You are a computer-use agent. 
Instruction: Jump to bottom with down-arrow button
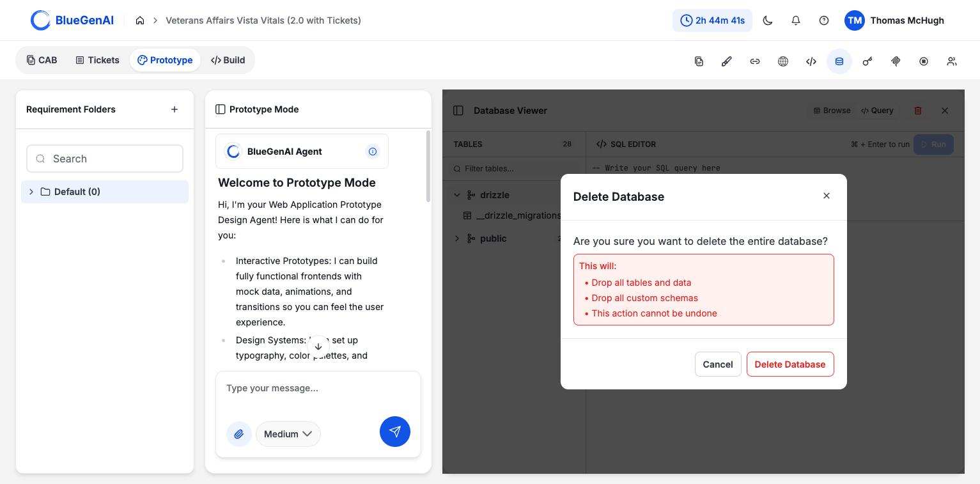pyautogui.click(x=318, y=347)
